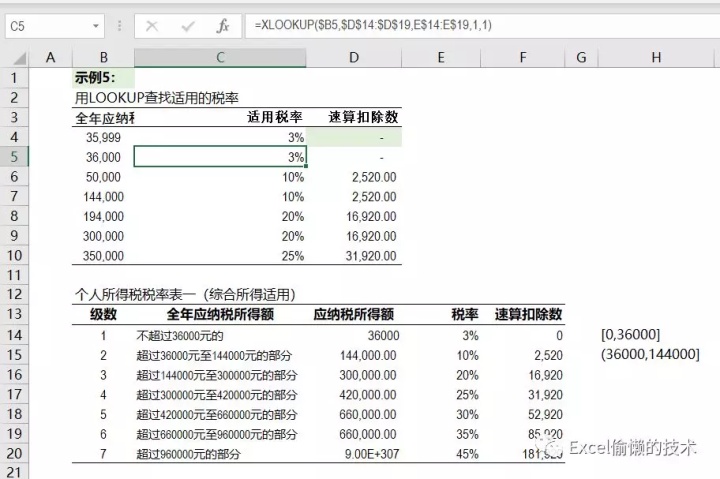This screenshot has width=720, height=479.
Task: Select row 20 header
Action: (x=14, y=454)
